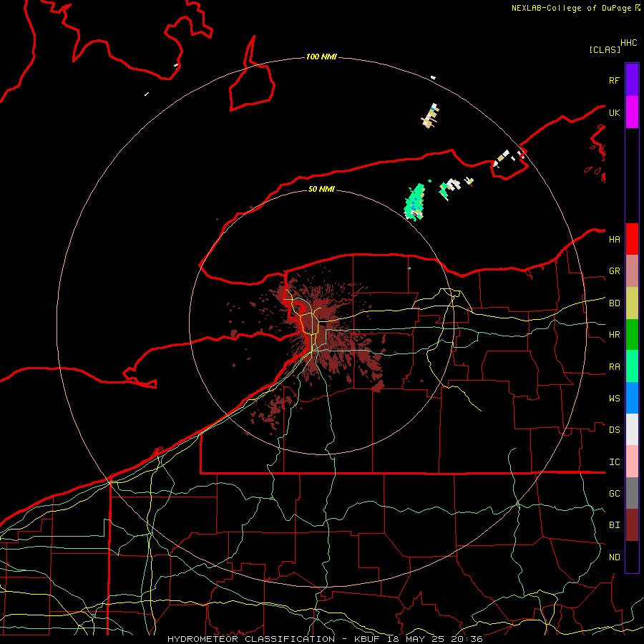Click the [CLAS] units label

point(605,49)
